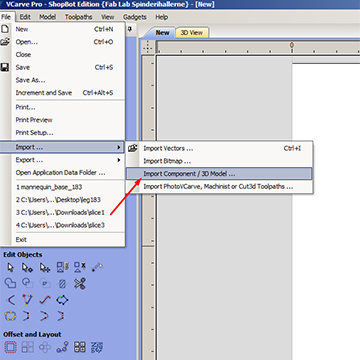
Task: Open the View menu
Action: click(x=108, y=17)
